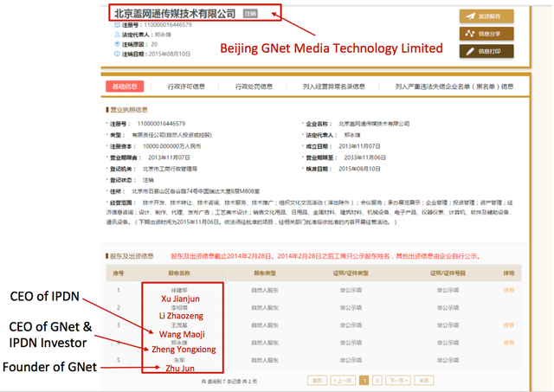Click the pin icon beside 注销原因

point(118,44)
